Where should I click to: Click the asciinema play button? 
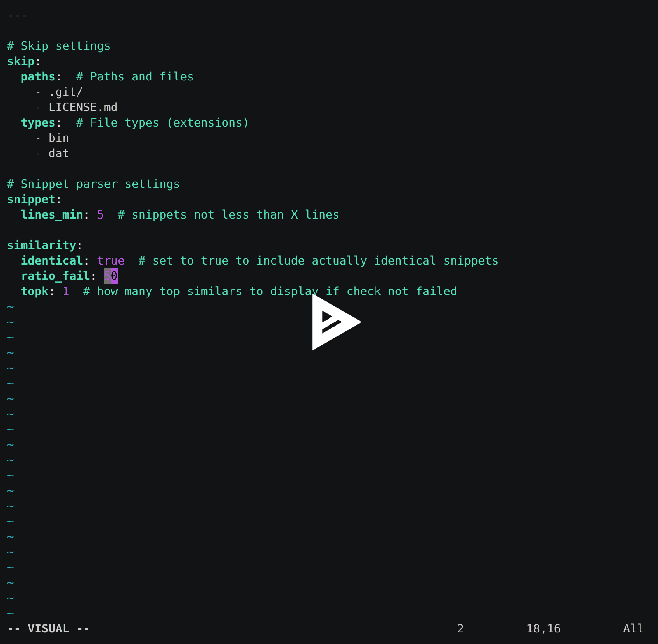click(x=337, y=322)
